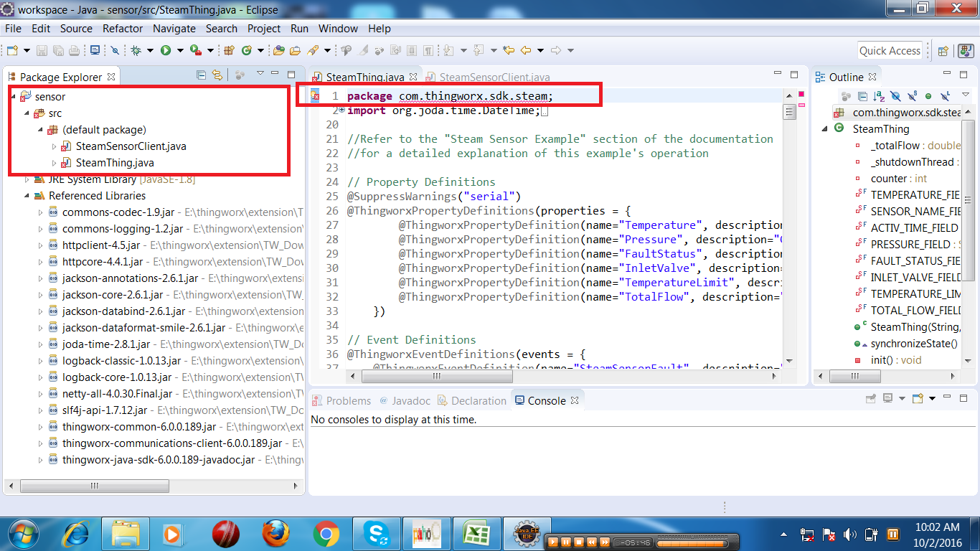The image size is (980, 551).
Task: Toggle Block Selection Mode toolbar button
Action: (x=412, y=50)
